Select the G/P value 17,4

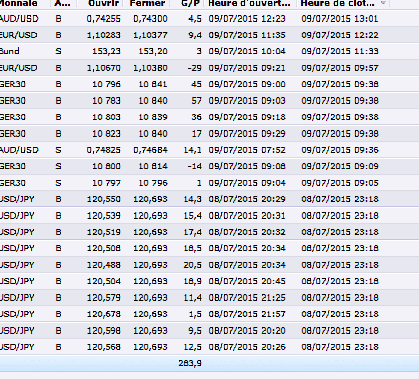click(193, 232)
